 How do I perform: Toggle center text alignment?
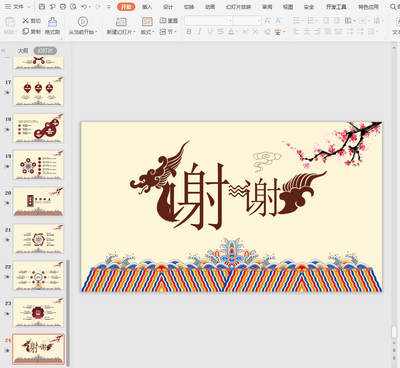pyautogui.click(x=307, y=32)
